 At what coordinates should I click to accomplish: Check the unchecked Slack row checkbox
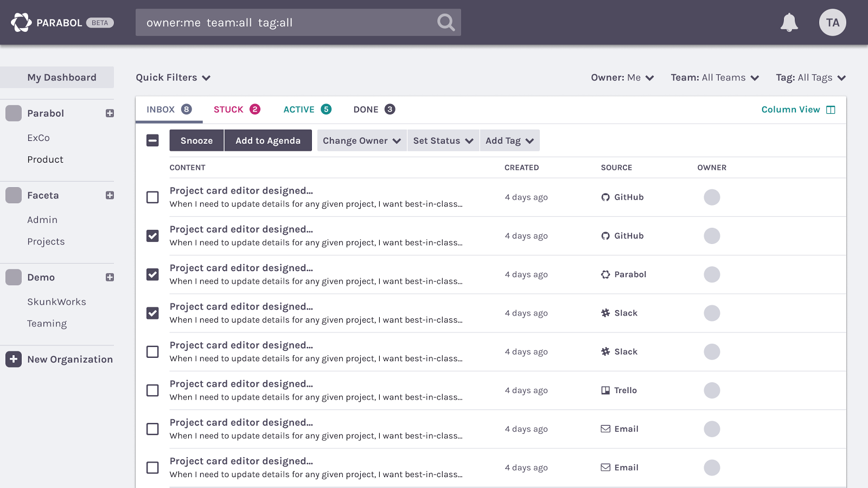[x=152, y=351]
